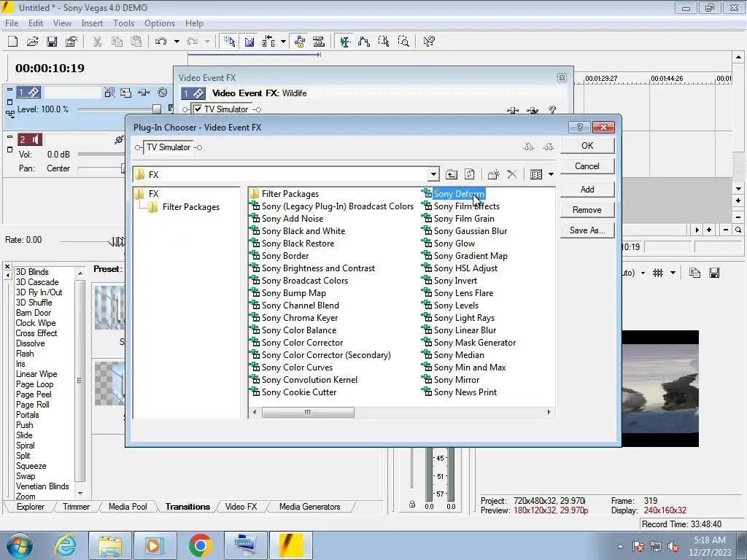The width and height of the screenshot is (747, 560).
Task: Create new folder in Plug-In Chooser
Action: click(494, 174)
